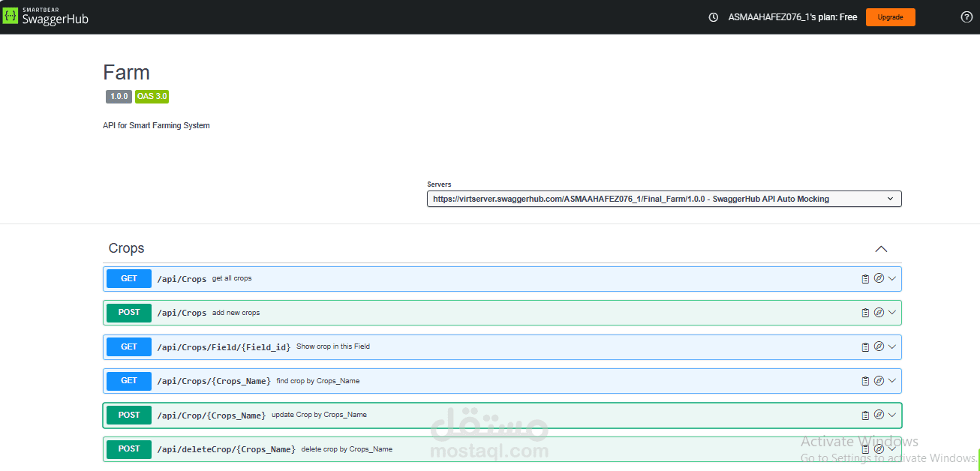The height and width of the screenshot is (471, 980).
Task: Click the /api/Crops/Field/{Field_id} path
Action: pos(224,347)
